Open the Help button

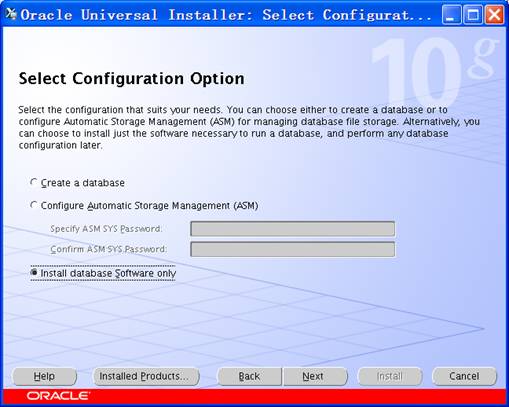pos(44,376)
